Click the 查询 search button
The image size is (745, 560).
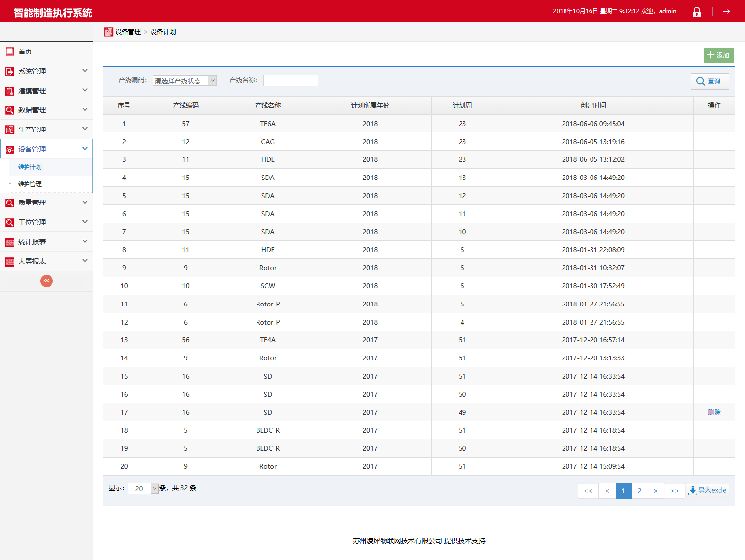(x=709, y=81)
